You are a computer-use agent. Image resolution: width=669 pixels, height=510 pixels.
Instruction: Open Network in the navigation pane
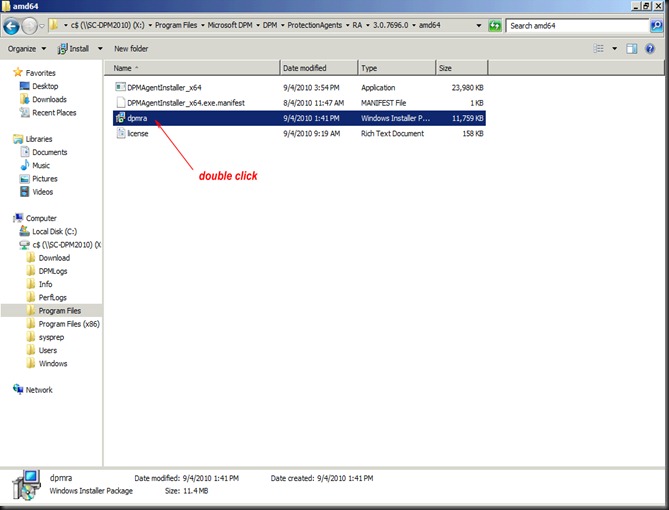[x=39, y=390]
